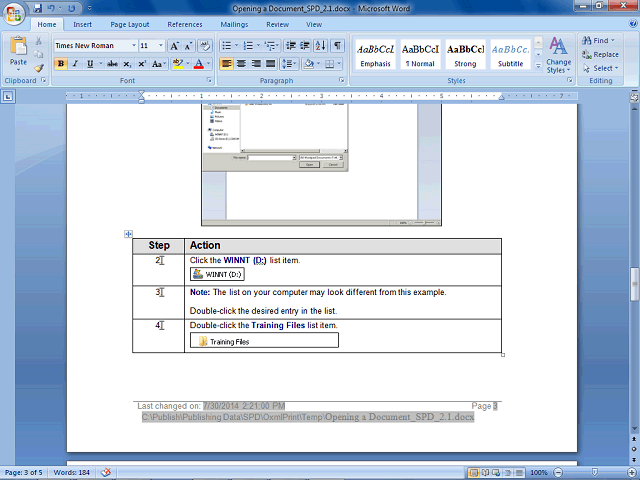Undo the last action
The width and height of the screenshot is (640, 480).
pyautogui.click(x=51, y=8)
